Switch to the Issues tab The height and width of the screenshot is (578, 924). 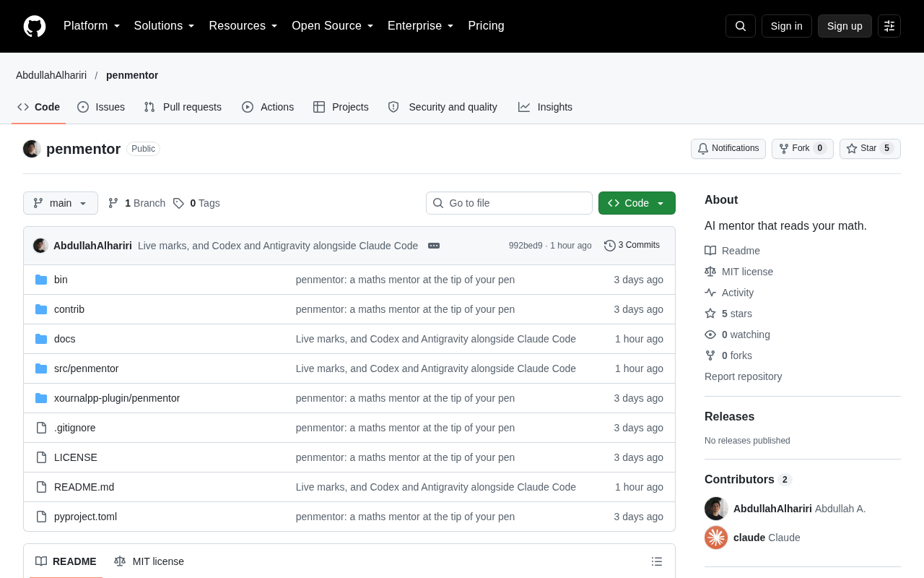pyautogui.click(x=101, y=107)
